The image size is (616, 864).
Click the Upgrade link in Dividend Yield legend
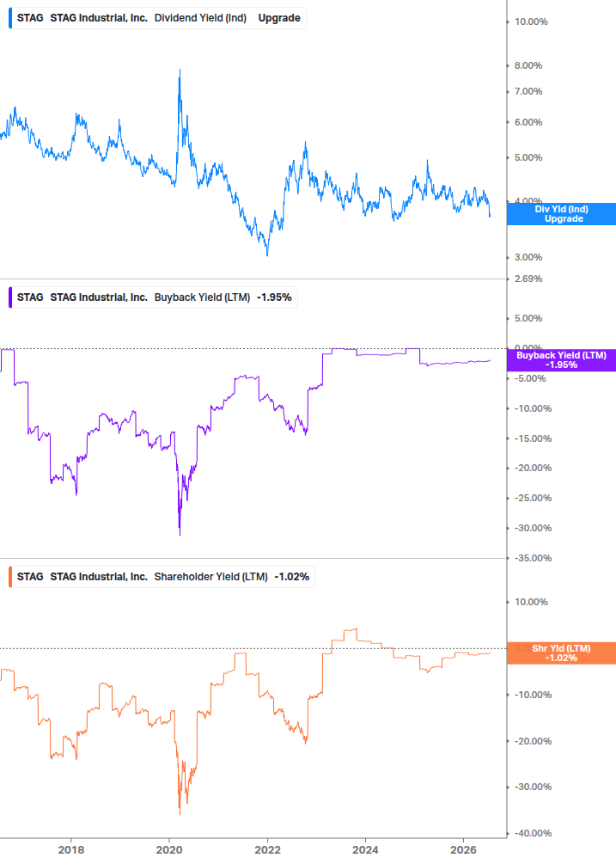pyautogui.click(x=279, y=18)
